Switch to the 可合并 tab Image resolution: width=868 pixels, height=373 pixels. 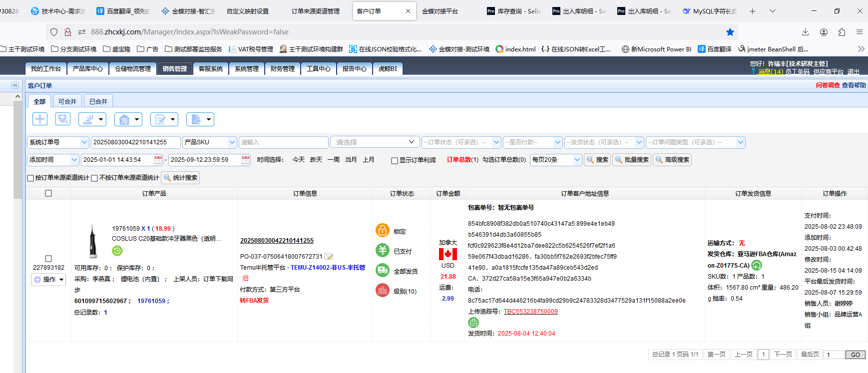point(67,101)
